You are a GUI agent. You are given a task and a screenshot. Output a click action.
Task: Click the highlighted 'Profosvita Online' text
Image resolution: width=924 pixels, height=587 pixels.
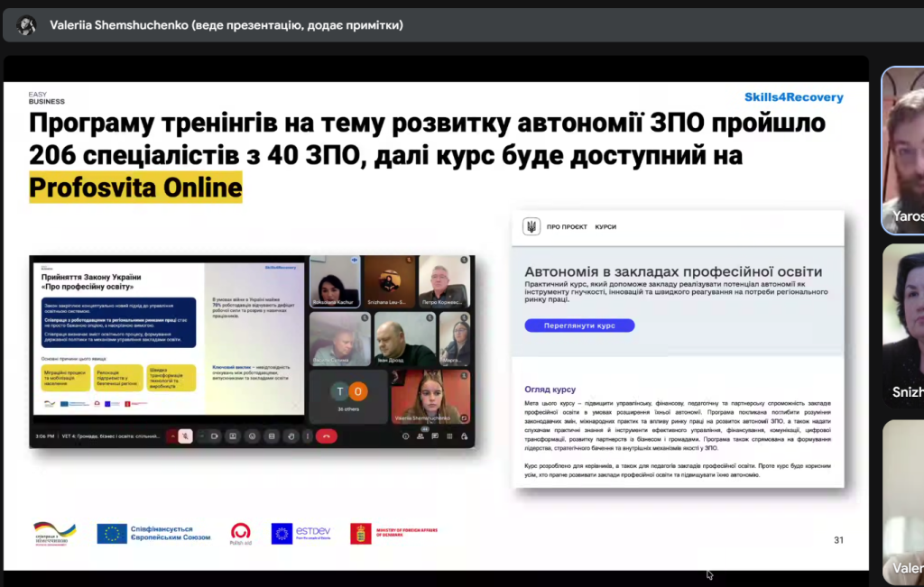[x=135, y=188]
